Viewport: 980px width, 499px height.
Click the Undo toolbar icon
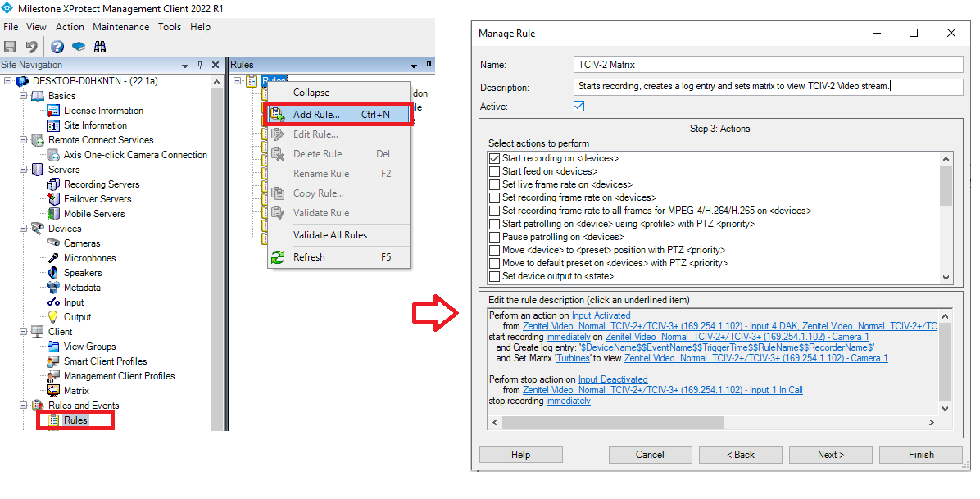[31, 46]
